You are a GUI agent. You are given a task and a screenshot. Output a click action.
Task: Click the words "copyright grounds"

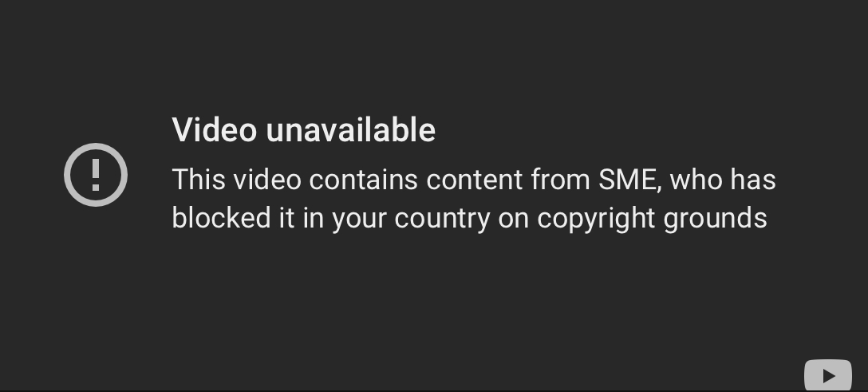coord(652,219)
